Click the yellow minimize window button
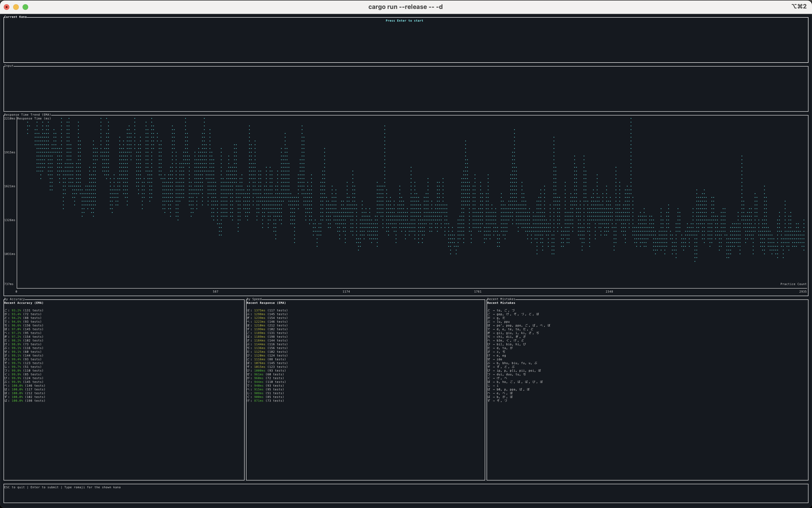 pyautogui.click(x=16, y=7)
